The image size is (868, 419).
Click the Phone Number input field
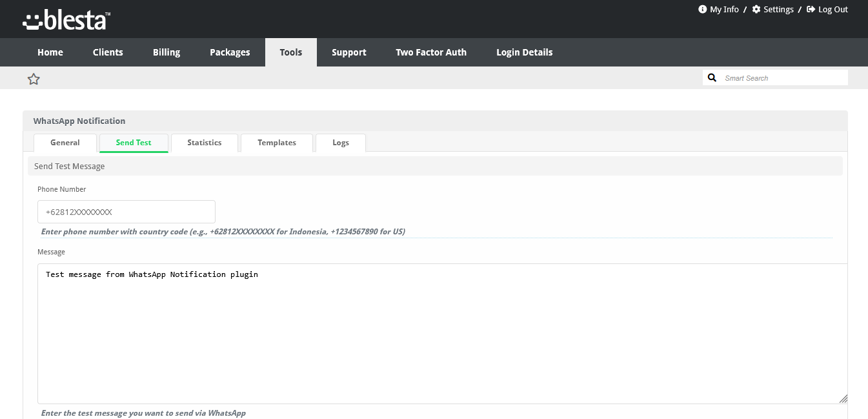click(126, 212)
